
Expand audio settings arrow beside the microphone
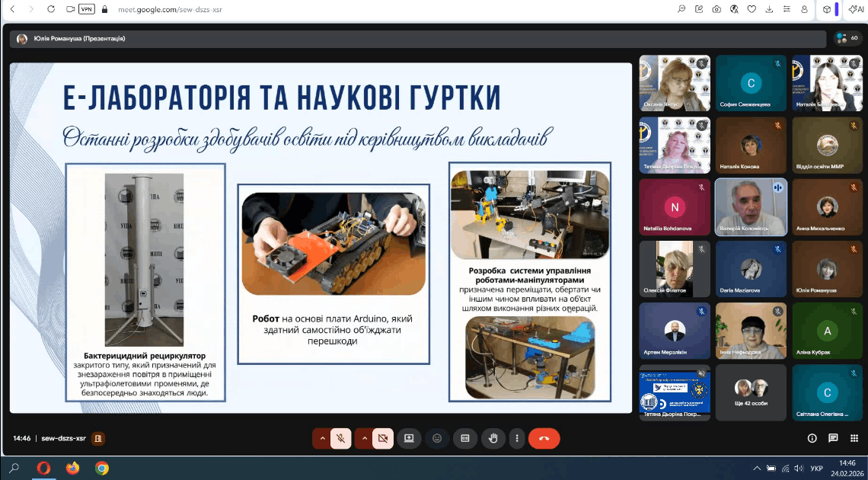[321, 438]
